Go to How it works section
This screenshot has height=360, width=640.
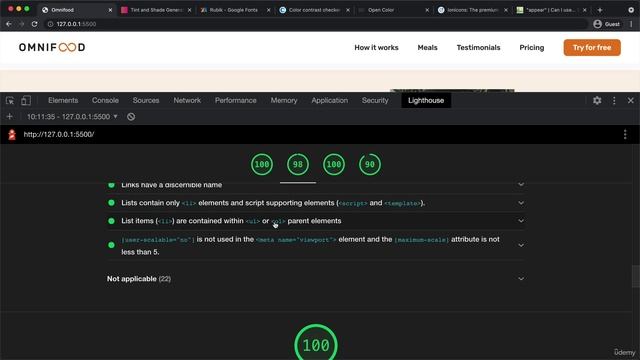pos(376,47)
